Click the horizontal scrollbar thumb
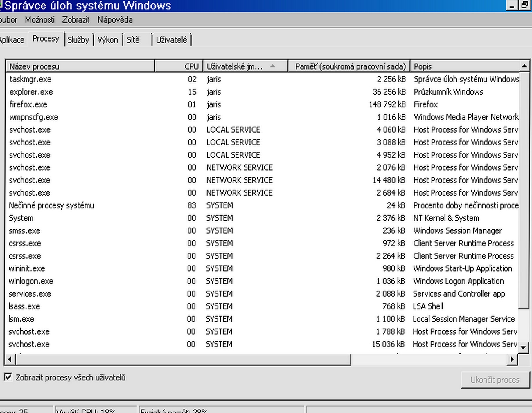The width and height of the screenshot is (532, 413). click(x=183, y=360)
